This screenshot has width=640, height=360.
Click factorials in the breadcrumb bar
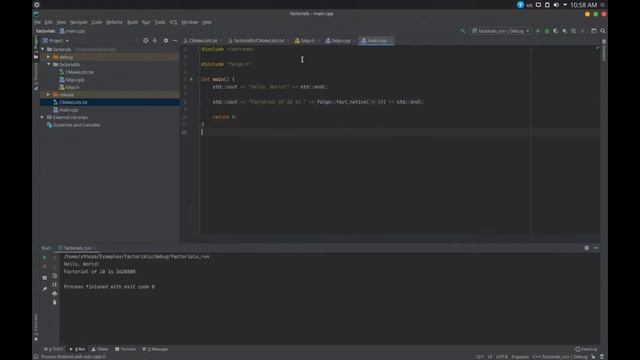tap(45, 31)
